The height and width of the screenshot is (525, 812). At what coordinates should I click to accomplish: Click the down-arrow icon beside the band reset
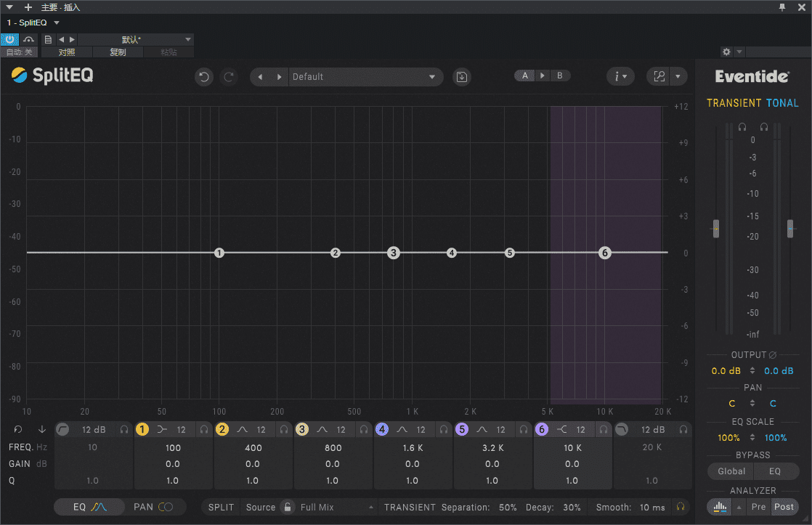(x=42, y=429)
